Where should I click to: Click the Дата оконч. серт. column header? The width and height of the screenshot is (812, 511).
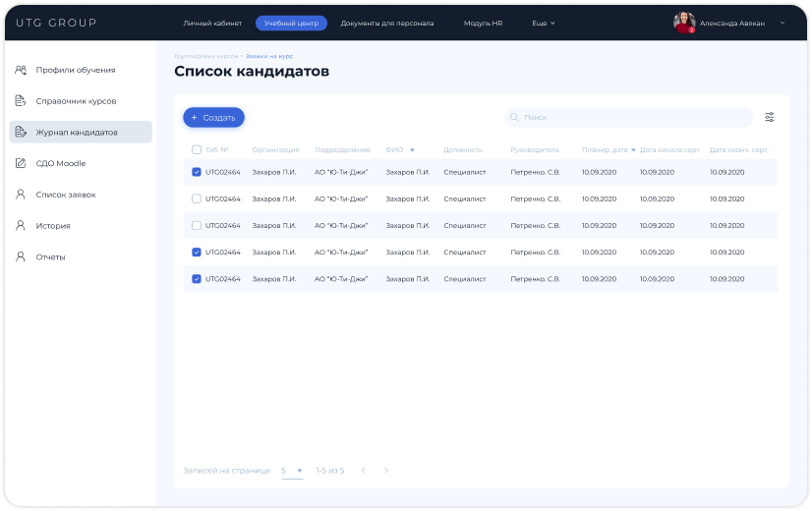click(x=738, y=150)
